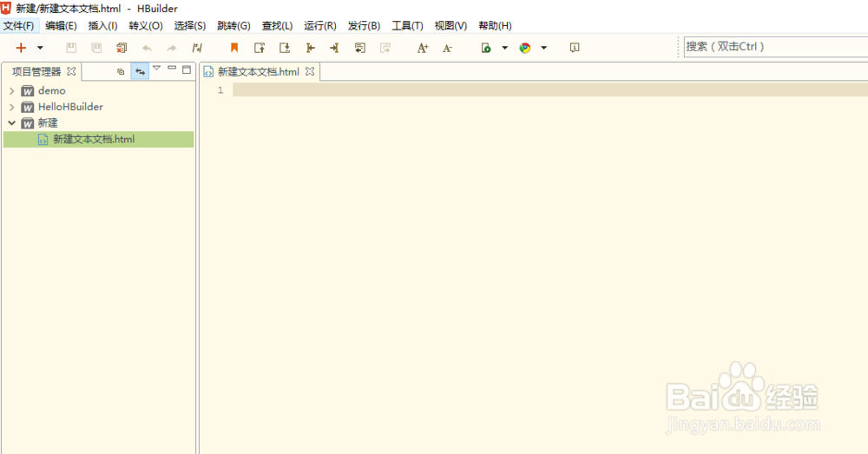The width and height of the screenshot is (868, 454).
Task: Click the collapse all icon in project panel
Action: tap(121, 71)
